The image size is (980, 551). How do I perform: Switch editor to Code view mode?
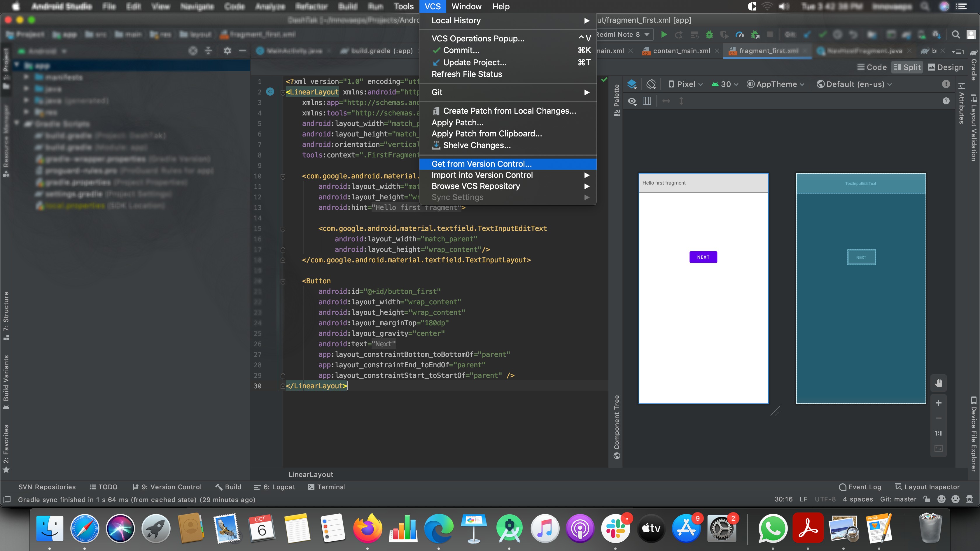[x=871, y=67]
